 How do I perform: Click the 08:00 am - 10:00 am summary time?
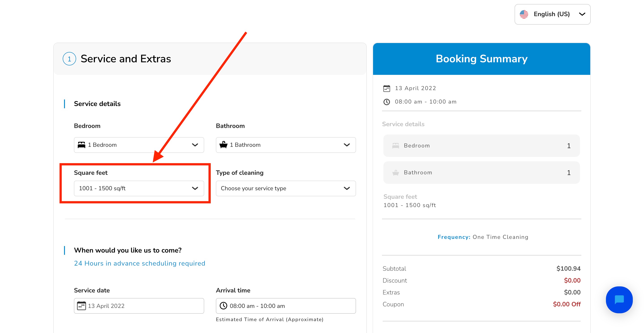(x=425, y=102)
